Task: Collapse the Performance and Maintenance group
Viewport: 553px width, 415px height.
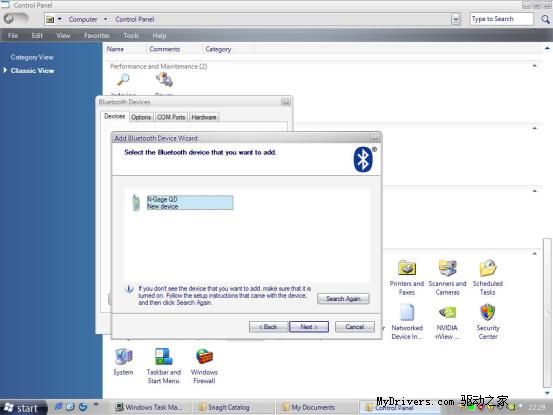Action: pos(535,66)
